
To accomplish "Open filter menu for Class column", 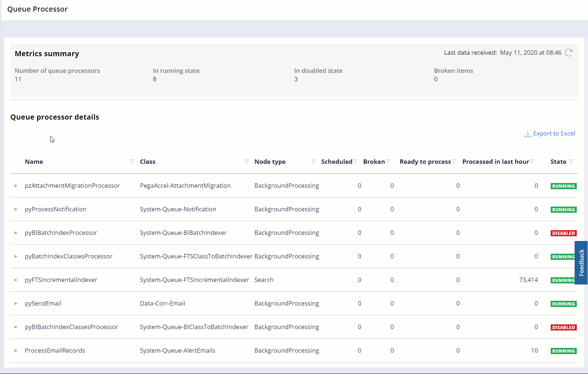I will coord(247,162).
